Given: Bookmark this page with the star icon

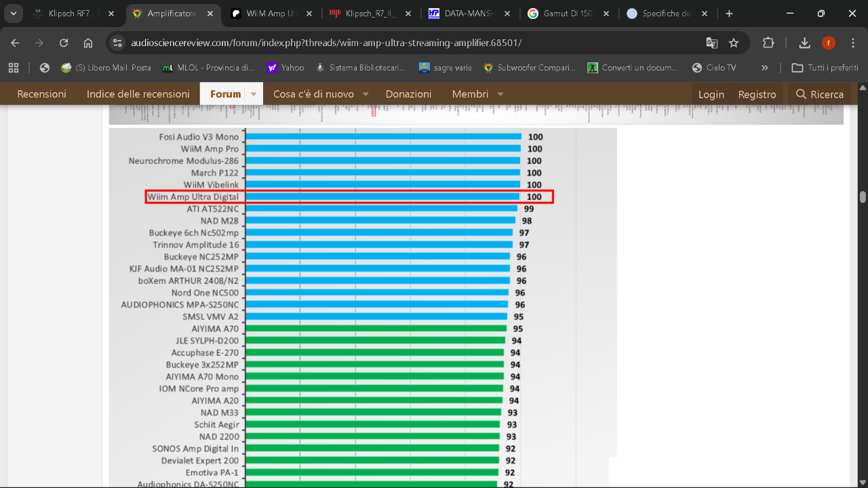Looking at the screenshot, I should (734, 43).
